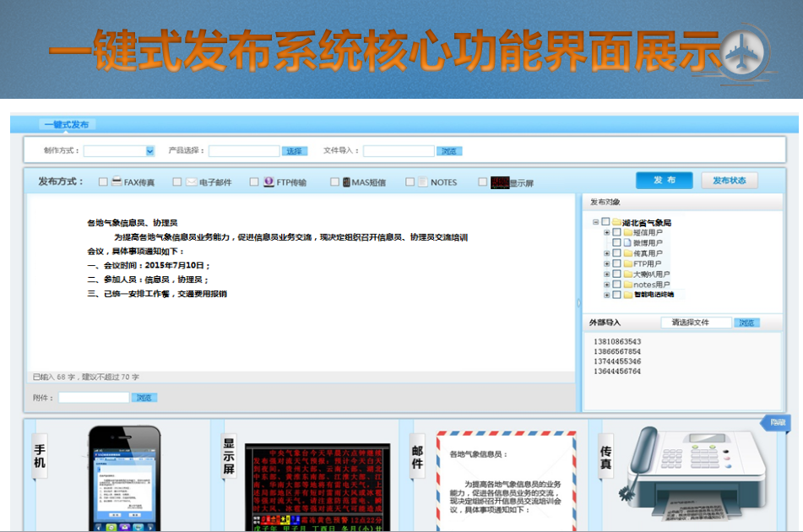Open the 发布状态 button
Screen dimensions: 803x532
(x=729, y=181)
